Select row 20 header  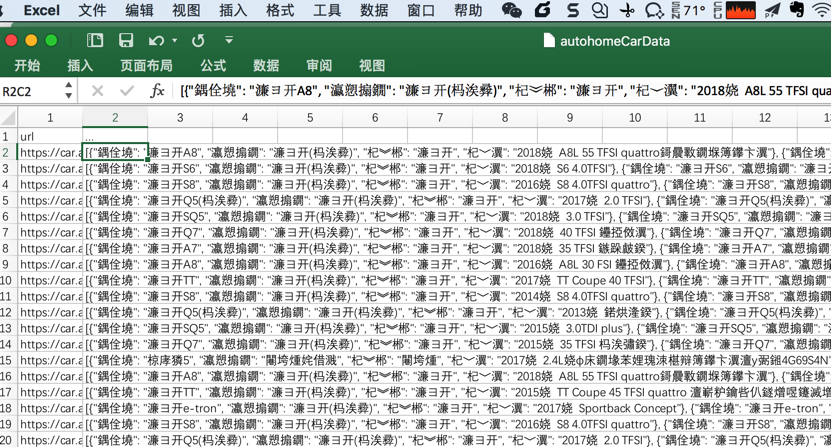(8, 440)
